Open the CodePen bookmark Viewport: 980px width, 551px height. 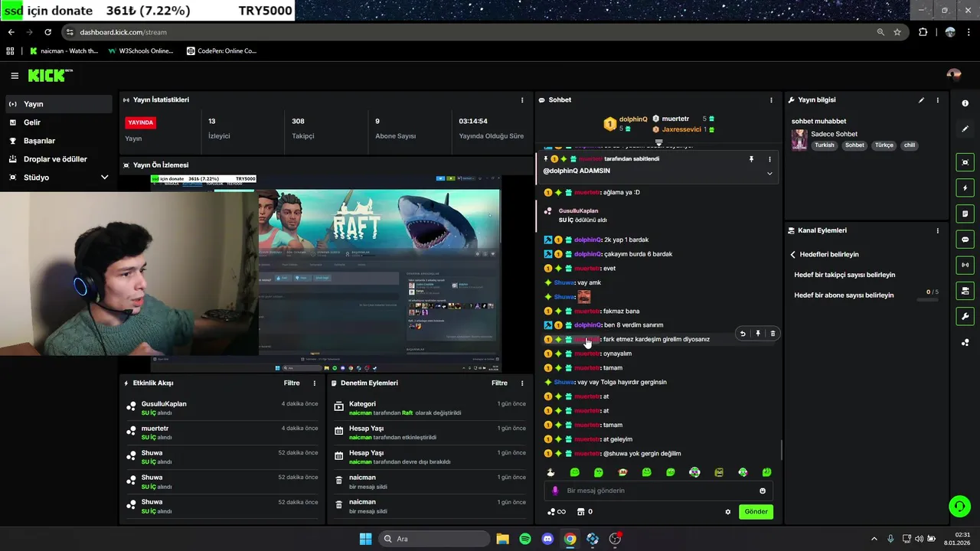pos(221,51)
